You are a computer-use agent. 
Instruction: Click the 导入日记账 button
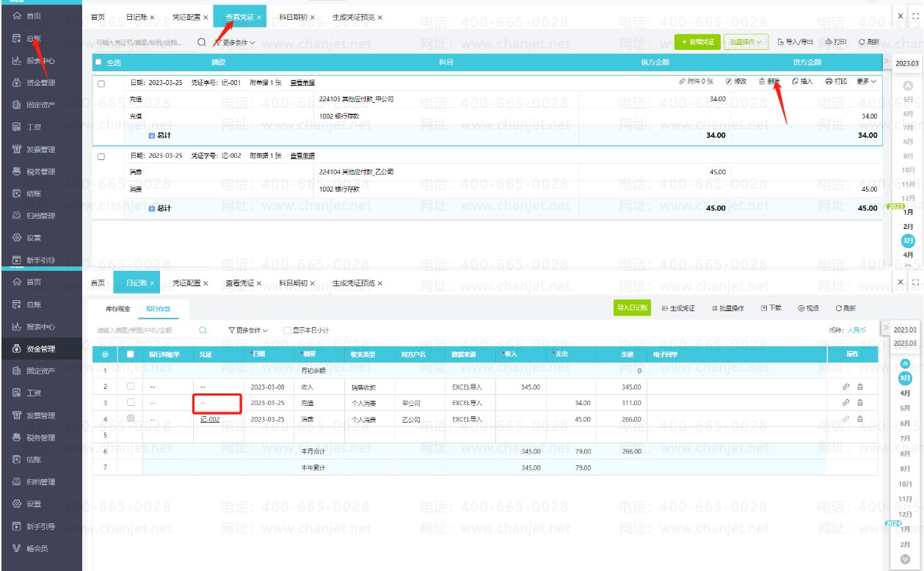(632, 308)
